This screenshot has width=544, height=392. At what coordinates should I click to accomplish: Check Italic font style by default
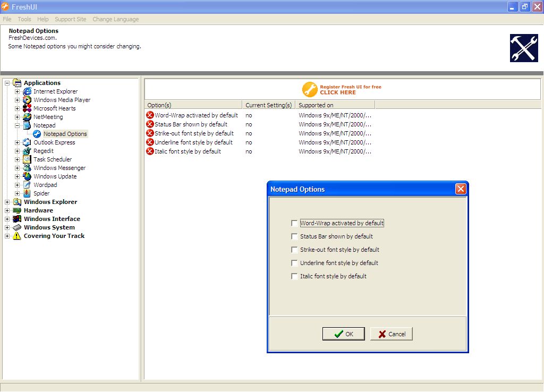(x=294, y=277)
